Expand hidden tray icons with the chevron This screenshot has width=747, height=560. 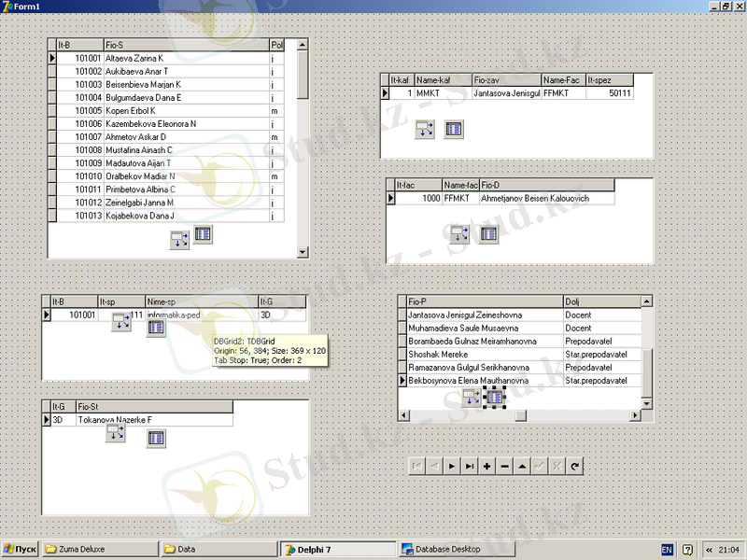coord(709,550)
